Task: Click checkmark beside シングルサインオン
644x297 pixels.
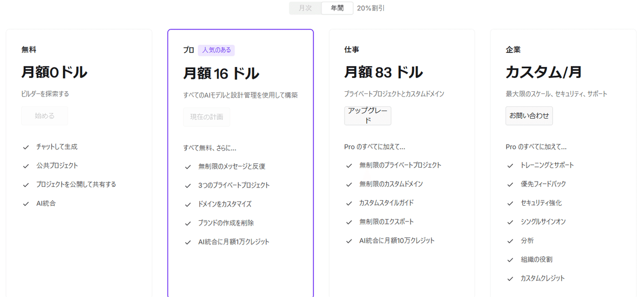Action: [510, 222]
